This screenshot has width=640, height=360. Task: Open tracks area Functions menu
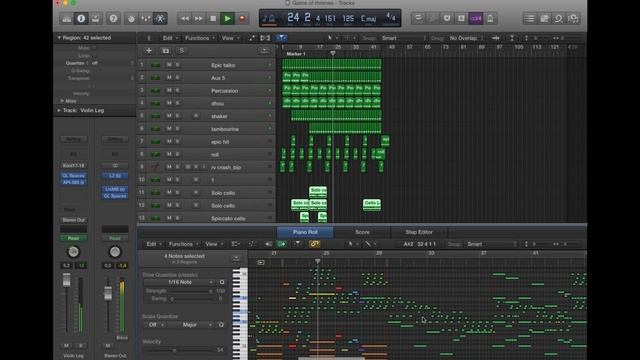(x=199, y=38)
